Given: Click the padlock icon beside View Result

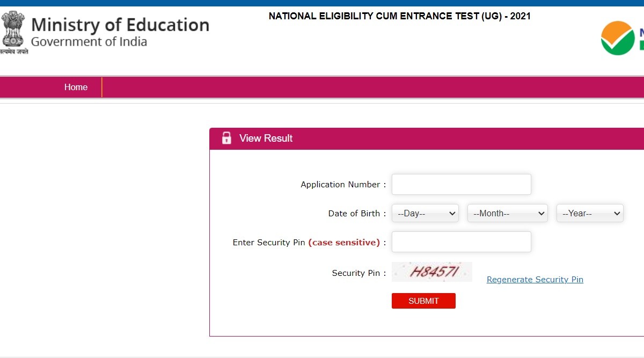Looking at the screenshot, I should tap(226, 138).
